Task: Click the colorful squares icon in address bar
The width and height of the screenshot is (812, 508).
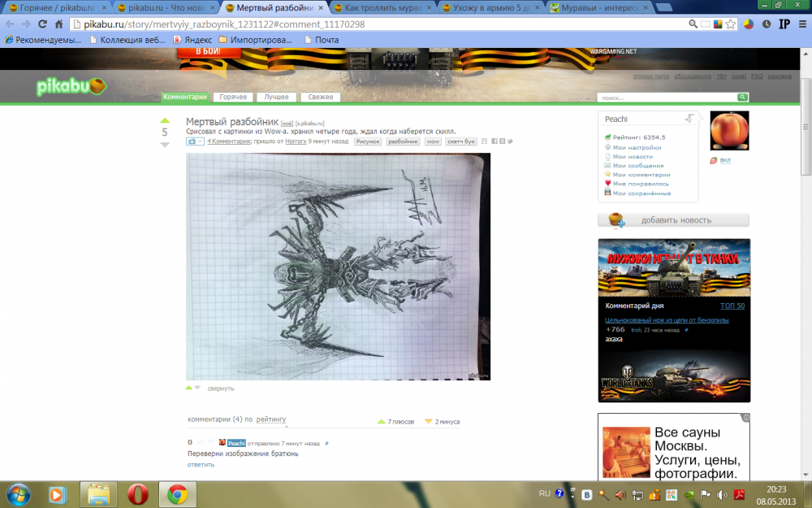Action: [718, 24]
